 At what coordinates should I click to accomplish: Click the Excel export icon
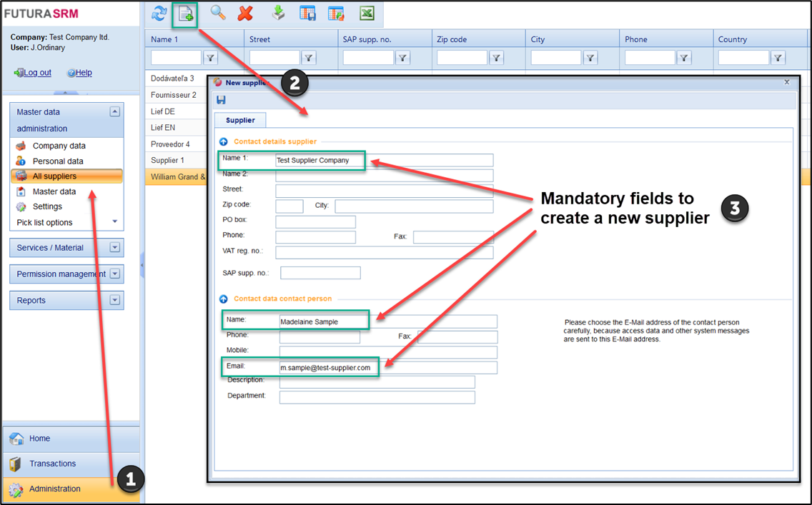(x=367, y=14)
